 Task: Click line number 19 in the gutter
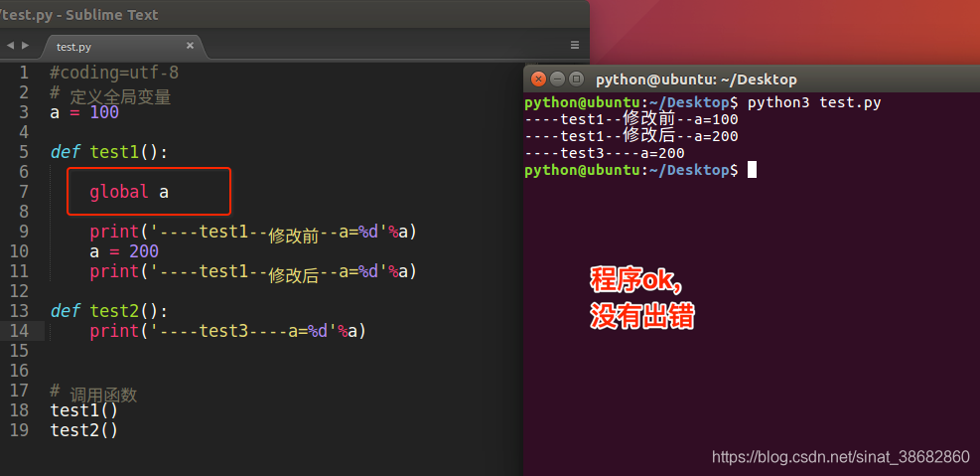pyautogui.click(x=20, y=430)
